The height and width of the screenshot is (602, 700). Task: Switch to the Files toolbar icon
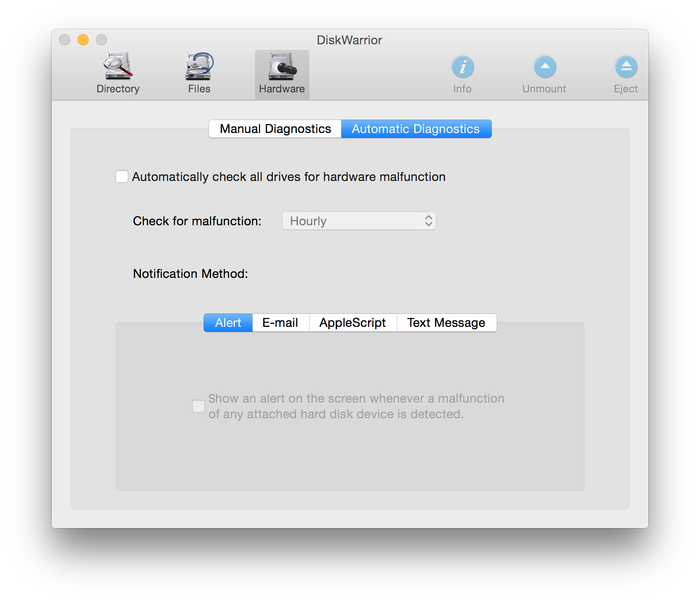199,74
